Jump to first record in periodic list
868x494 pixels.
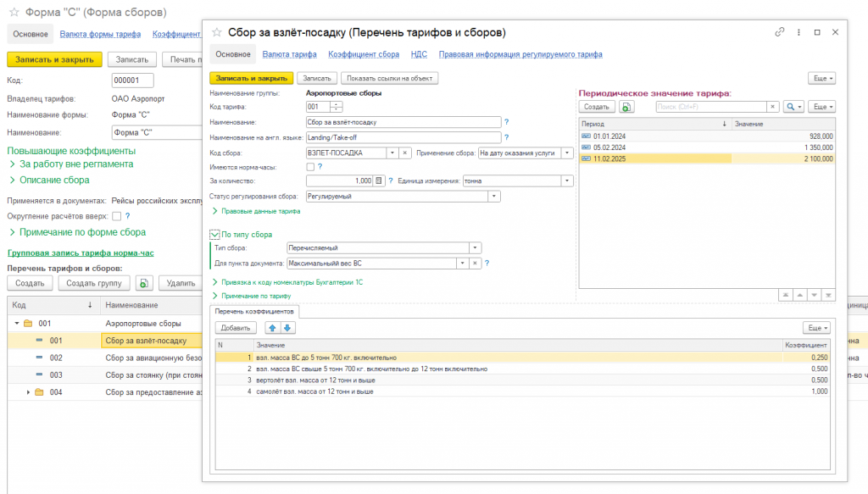(x=785, y=295)
